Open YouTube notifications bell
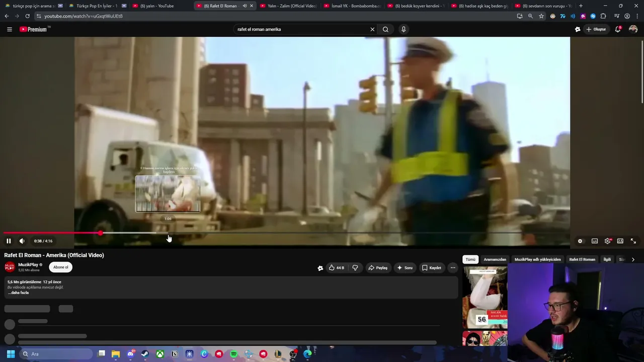644x362 pixels. click(618, 29)
